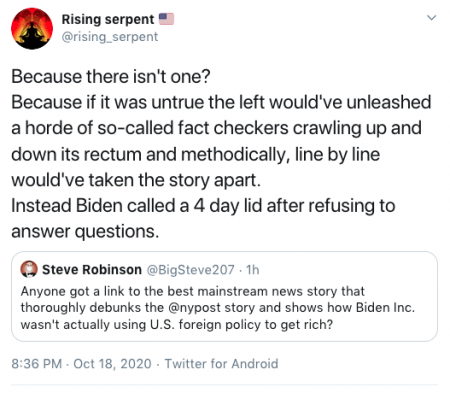Open the 1h timestamp on quoted tweet
The height and width of the screenshot is (399, 450).
click(x=253, y=270)
